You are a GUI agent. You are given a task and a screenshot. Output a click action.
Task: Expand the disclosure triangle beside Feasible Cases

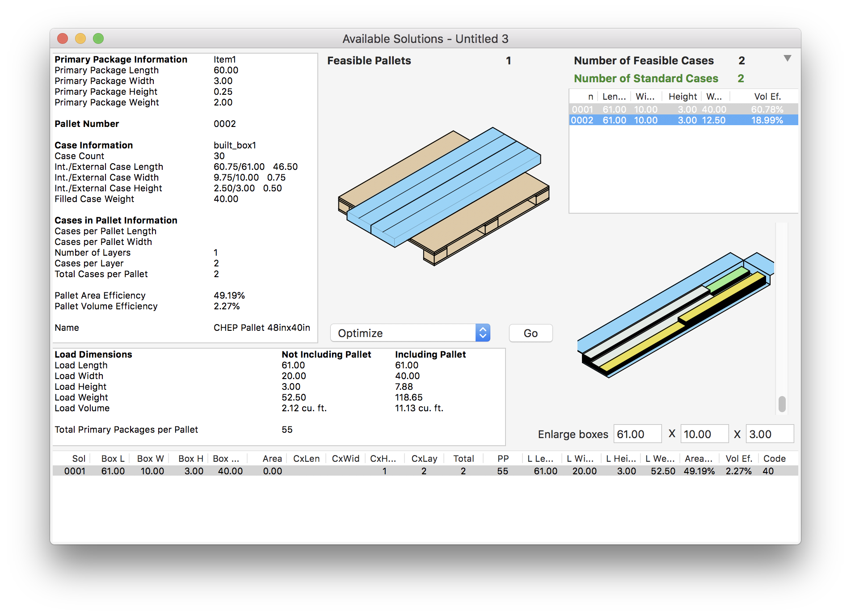point(788,59)
